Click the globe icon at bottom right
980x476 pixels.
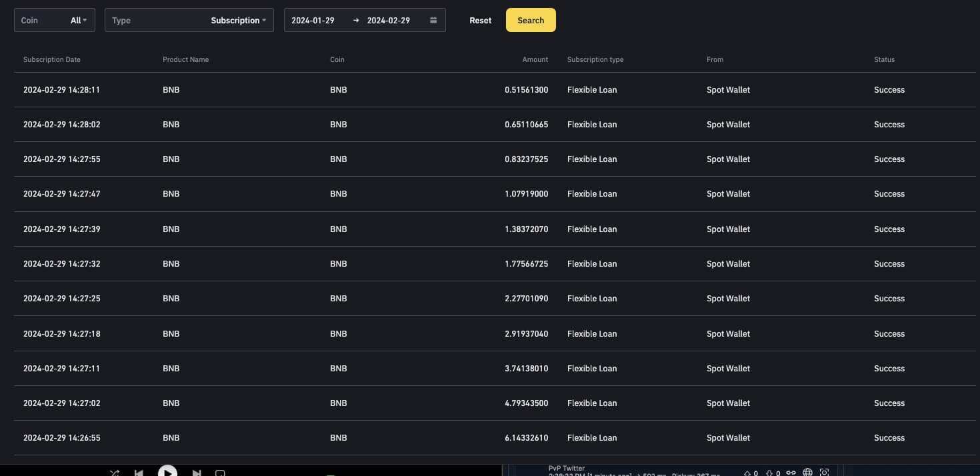click(807, 473)
